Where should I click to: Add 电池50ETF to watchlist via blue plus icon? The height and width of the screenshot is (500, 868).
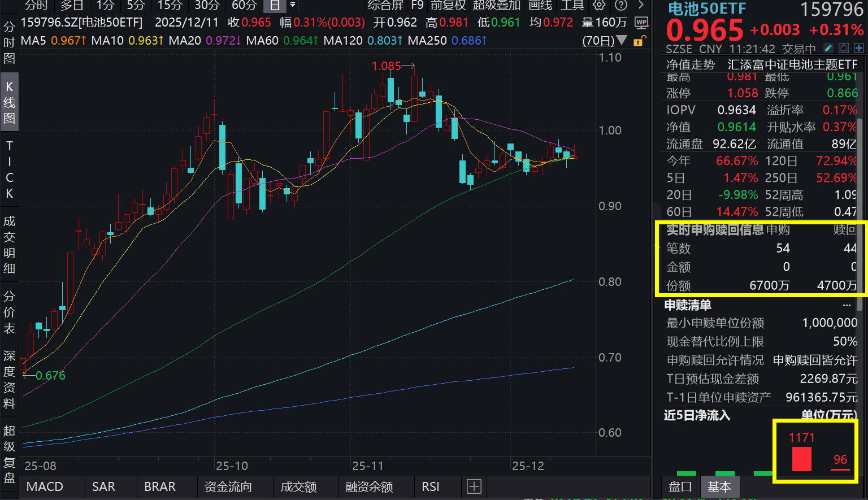click(859, 49)
